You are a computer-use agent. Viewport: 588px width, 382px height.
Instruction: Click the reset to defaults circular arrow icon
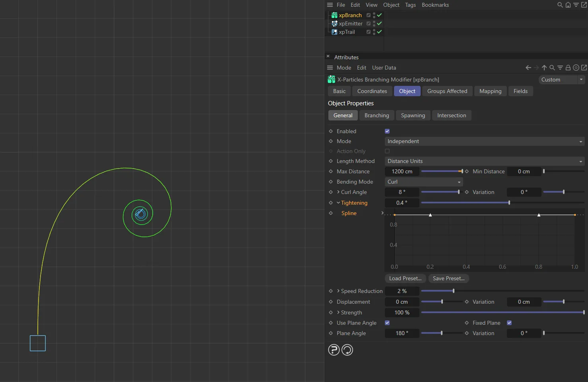coord(347,350)
